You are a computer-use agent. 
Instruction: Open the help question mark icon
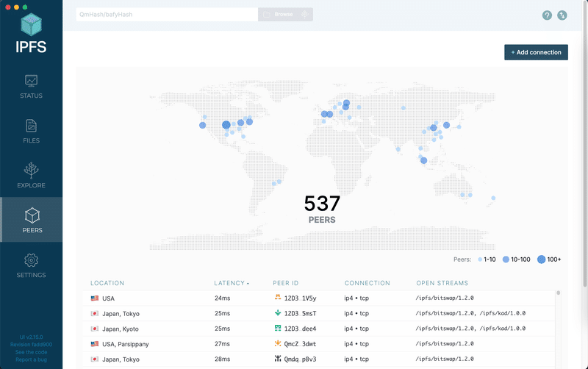(547, 15)
